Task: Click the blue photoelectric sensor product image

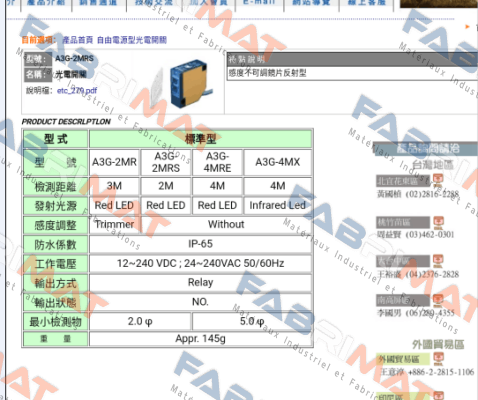Action: 189,83
